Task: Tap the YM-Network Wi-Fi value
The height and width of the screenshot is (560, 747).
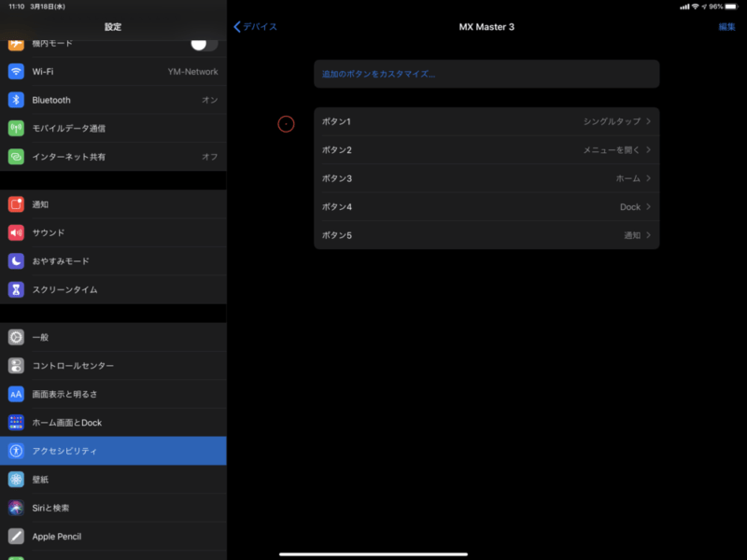Action: pos(193,72)
